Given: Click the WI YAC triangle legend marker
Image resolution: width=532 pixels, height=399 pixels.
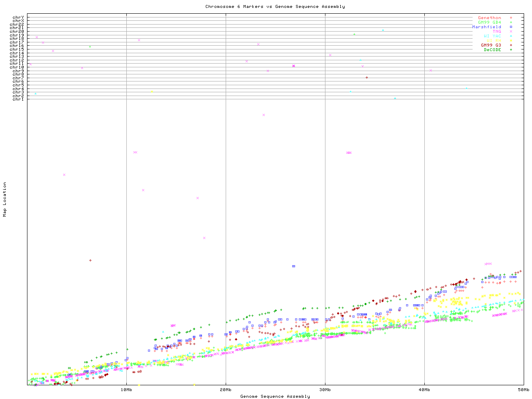Looking at the screenshot, I should click(x=511, y=36).
